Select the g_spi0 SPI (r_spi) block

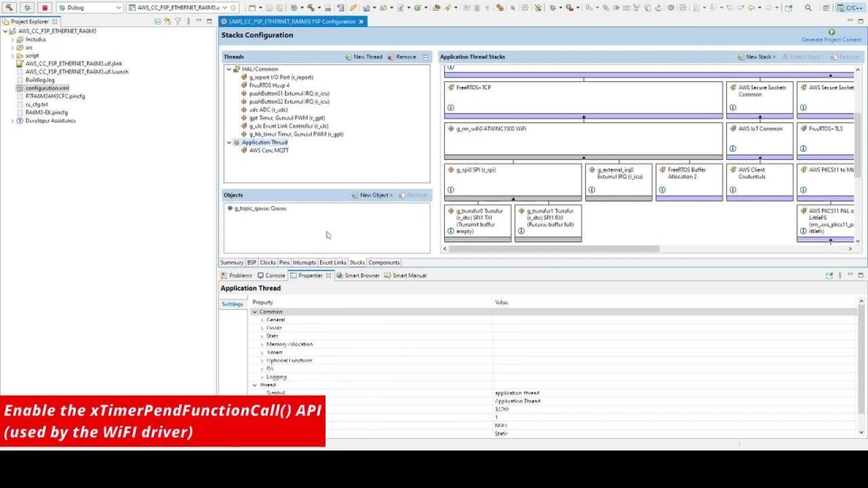513,182
